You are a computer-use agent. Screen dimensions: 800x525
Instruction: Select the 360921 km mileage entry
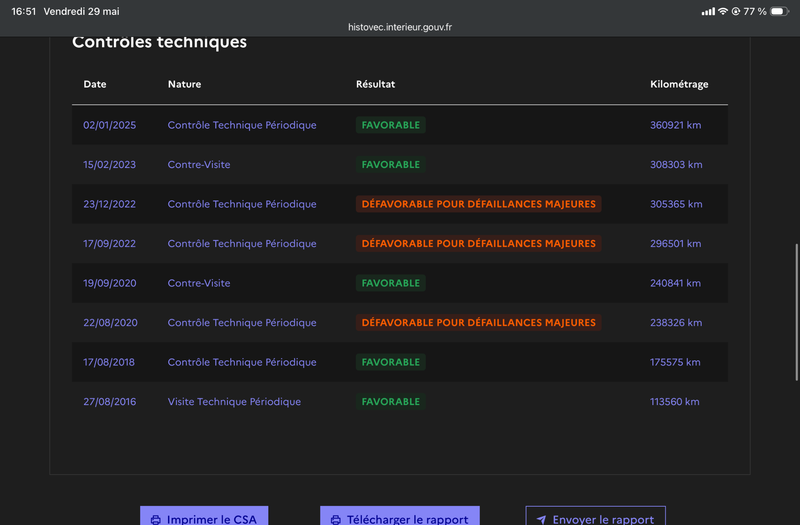(x=676, y=125)
